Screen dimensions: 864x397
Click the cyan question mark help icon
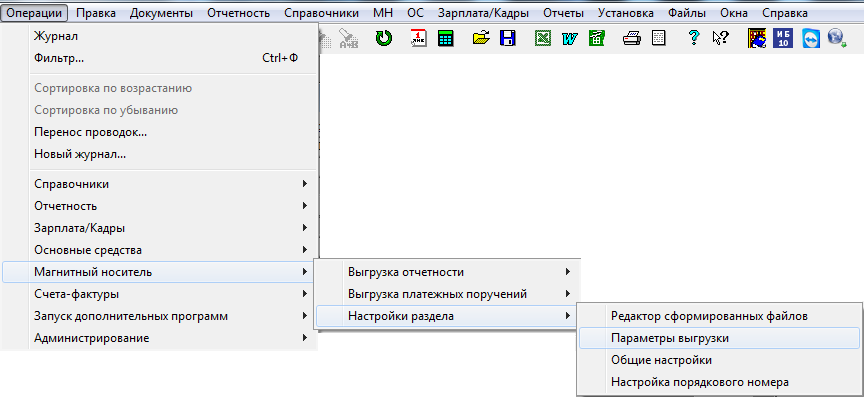(x=694, y=38)
